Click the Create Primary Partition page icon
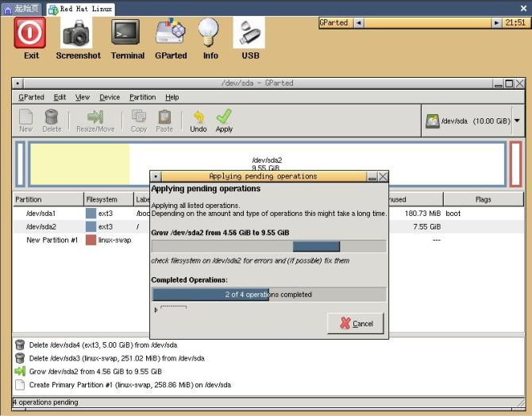The height and width of the screenshot is (416, 532). pos(20,384)
